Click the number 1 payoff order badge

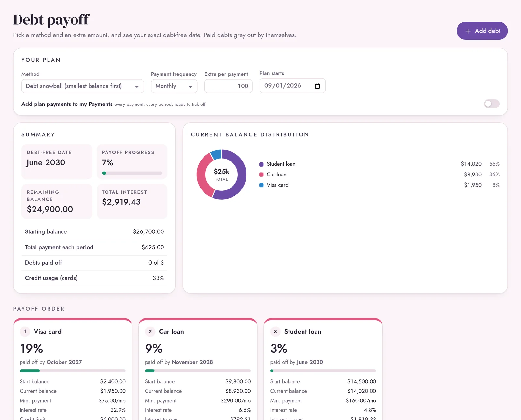tap(25, 332)
